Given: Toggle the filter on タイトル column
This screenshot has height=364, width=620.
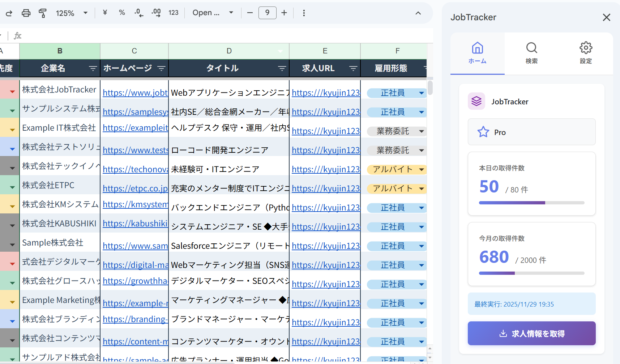Looking at the screenshot, I should tap(282, 68).
